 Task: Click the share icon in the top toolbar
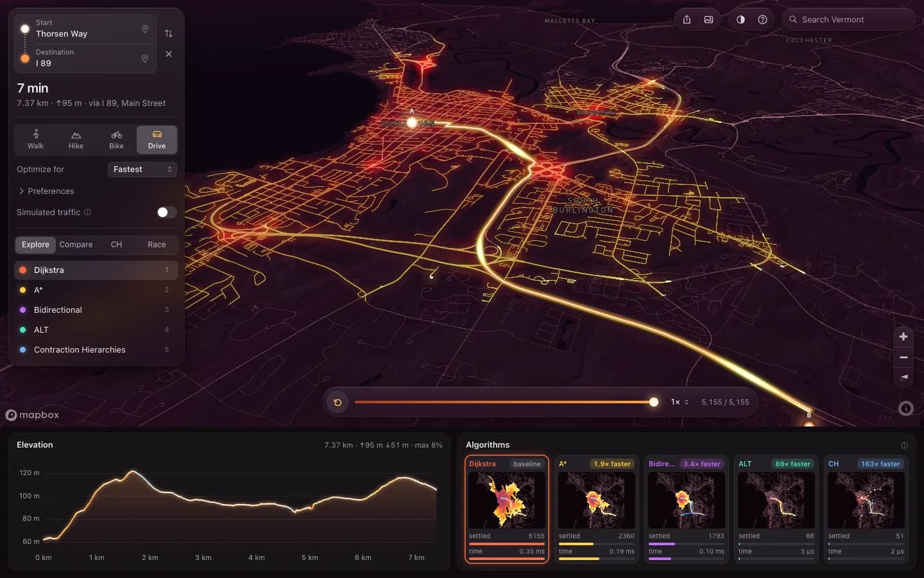point(687,20)
